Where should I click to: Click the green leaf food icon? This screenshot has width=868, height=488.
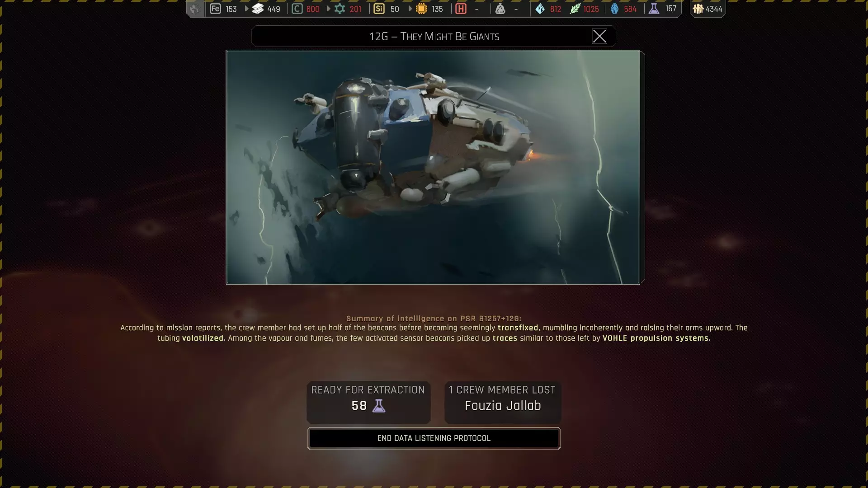pos(575,9)
